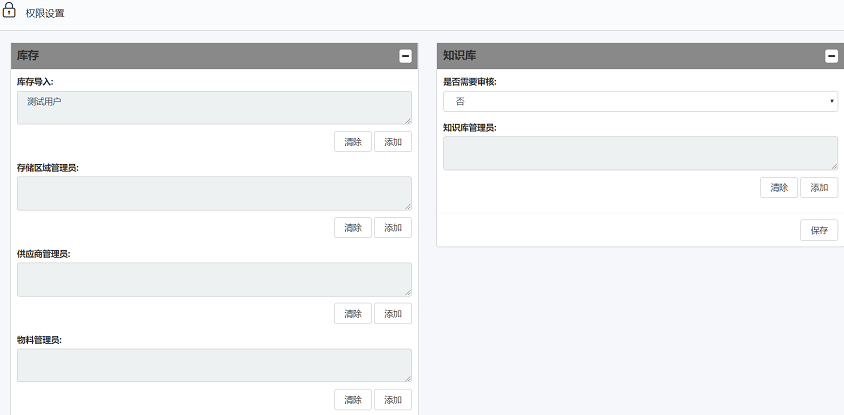Screen dimensions: 844x415
Task: Add a 供应商管理员 user
Action: [x=392, y=314]
